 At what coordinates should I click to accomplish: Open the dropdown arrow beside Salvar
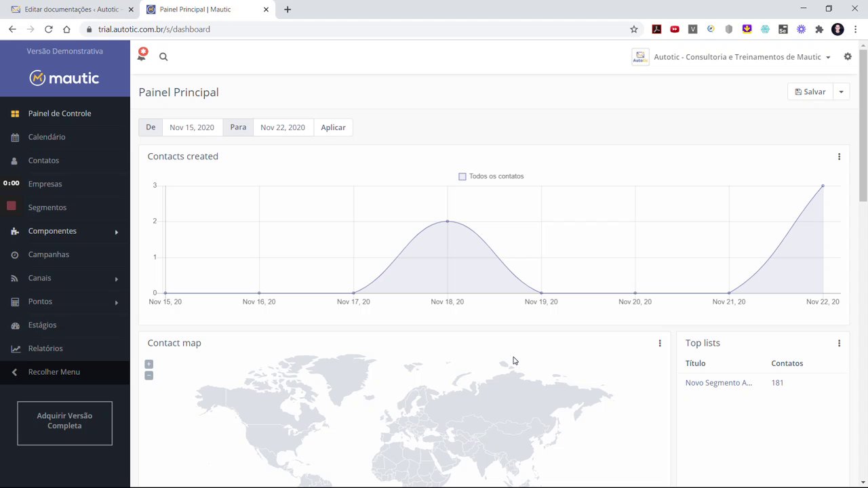tap(841, 92)
